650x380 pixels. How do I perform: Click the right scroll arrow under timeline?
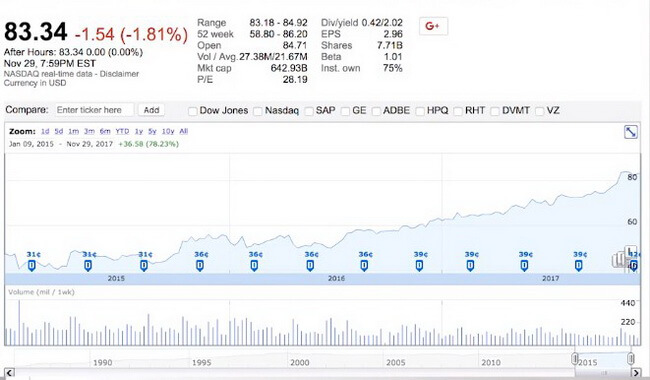pyautogui.click(x=636, y=373)
